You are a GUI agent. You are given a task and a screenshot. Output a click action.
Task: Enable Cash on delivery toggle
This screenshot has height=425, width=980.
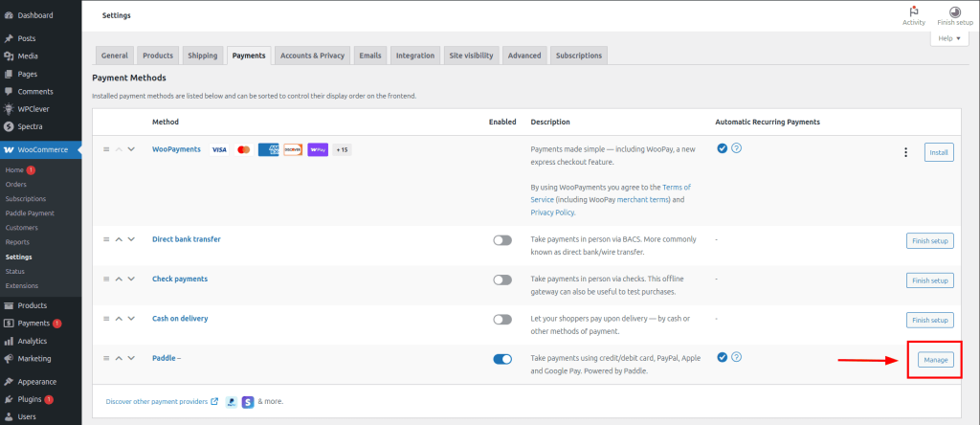pyautogui.click(x=502, y=320)
